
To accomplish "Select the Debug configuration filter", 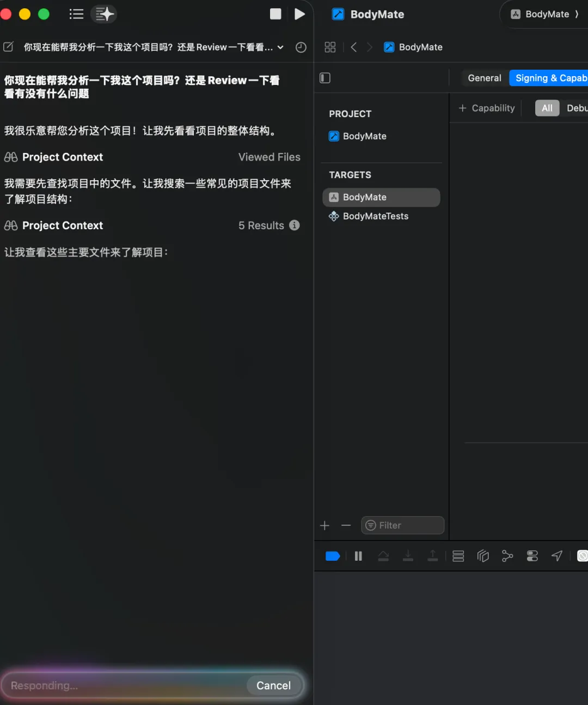I will [x=576, y=108].
